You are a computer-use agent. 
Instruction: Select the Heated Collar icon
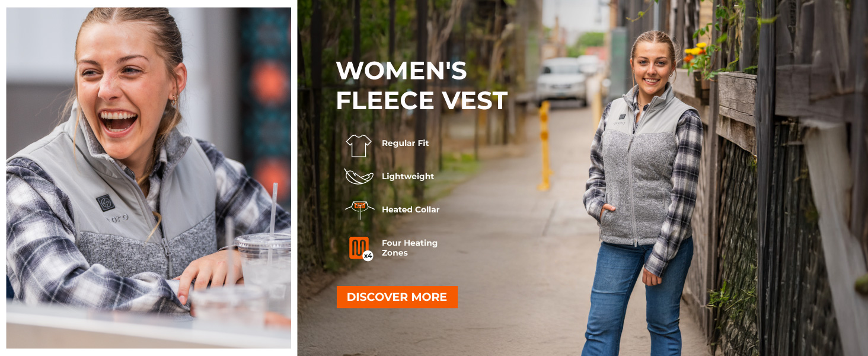360,209
